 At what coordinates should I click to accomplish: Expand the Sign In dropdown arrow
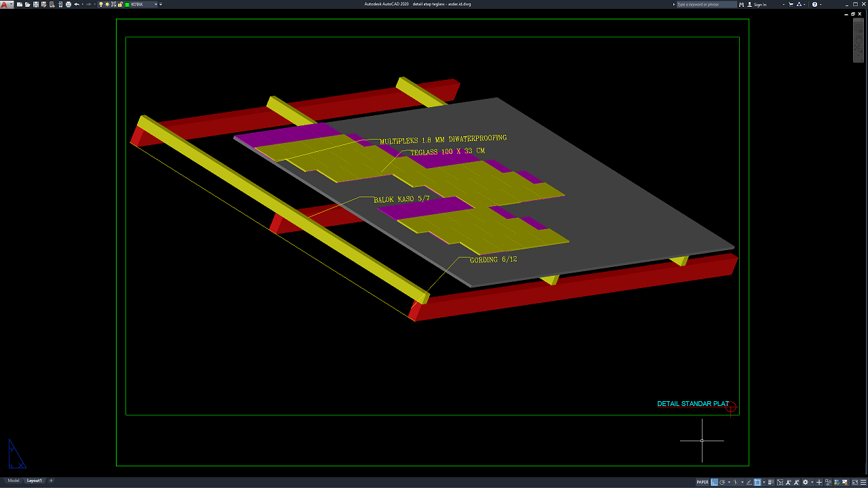[x=783, y=4]
